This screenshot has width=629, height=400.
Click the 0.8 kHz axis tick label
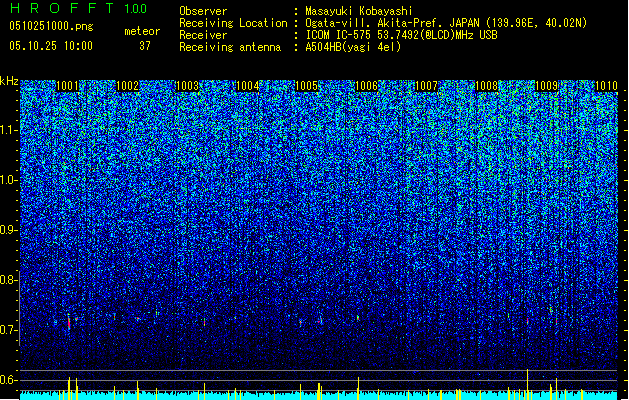click(9, 280)
